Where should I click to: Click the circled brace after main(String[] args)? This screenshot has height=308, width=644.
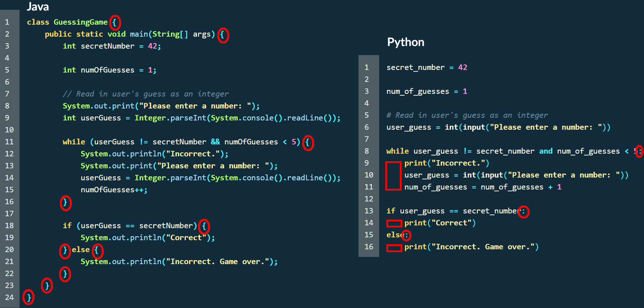223,35
